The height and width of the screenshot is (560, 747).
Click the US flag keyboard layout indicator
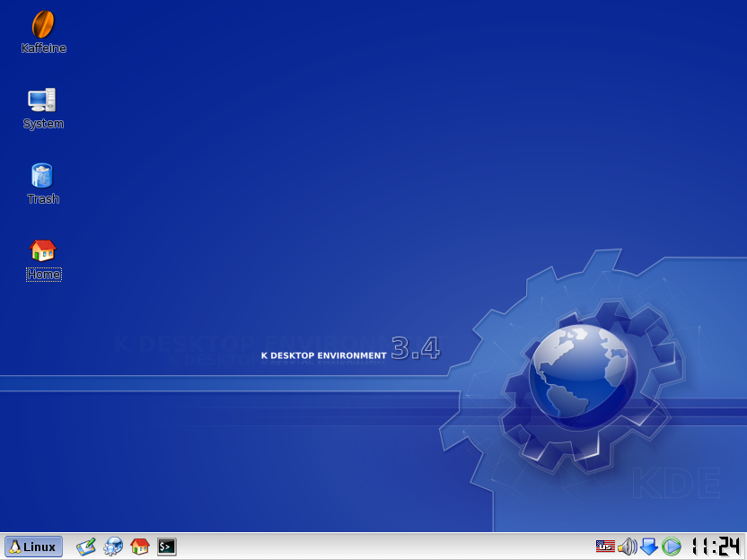(605, 547)
